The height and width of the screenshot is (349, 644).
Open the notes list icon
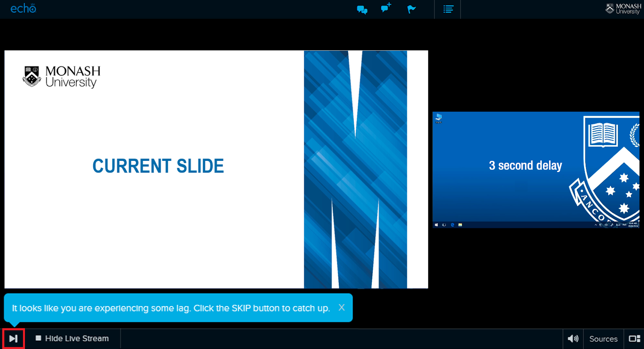click(448, 9)
